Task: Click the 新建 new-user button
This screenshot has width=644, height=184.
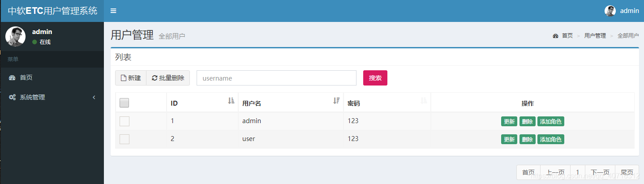Action: pos(131,78)
